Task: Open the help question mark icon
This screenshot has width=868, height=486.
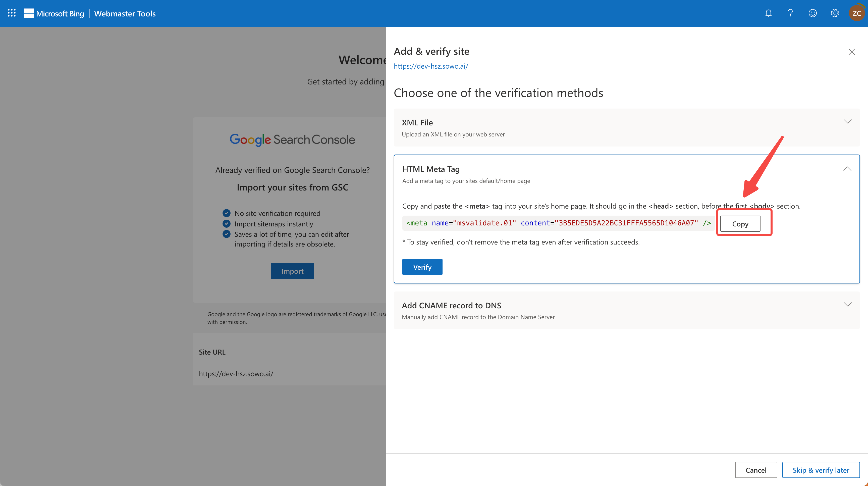Action: point(790,13)
